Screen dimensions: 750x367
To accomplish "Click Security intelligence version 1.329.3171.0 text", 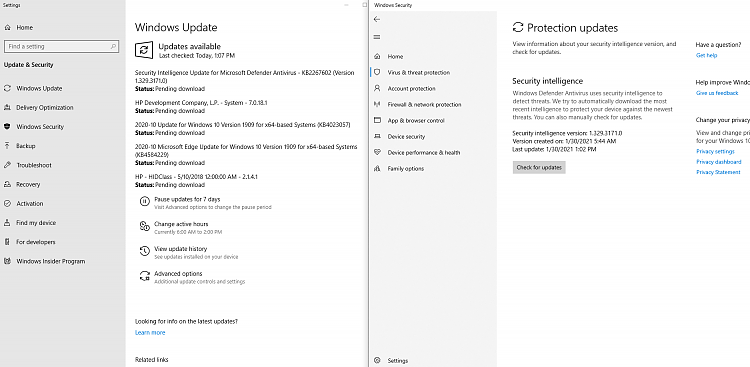I will tap(567, 133).
